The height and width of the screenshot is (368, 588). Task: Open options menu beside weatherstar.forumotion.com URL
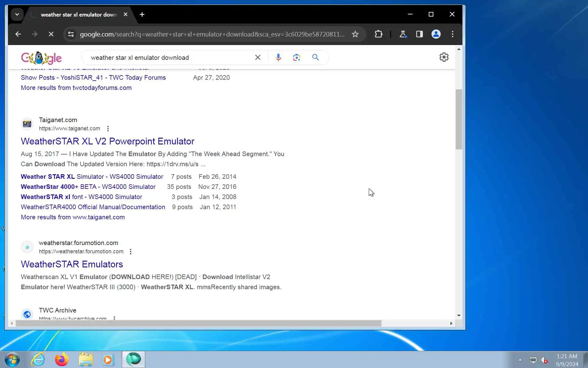point(130,251)
